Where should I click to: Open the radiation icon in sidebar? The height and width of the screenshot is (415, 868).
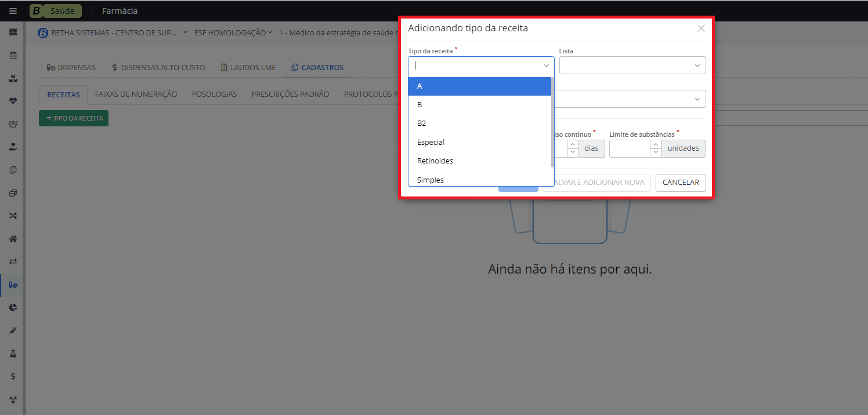pyautogui.click(x=13, y=399)
